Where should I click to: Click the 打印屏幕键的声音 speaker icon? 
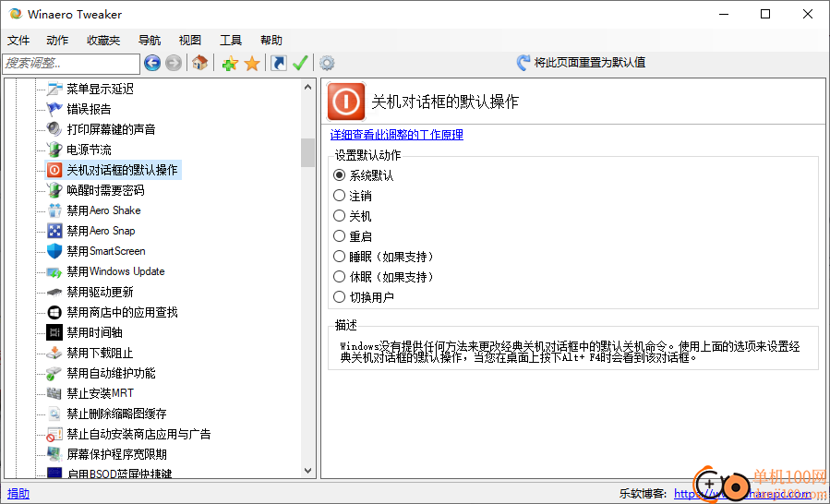click(54, 129)
